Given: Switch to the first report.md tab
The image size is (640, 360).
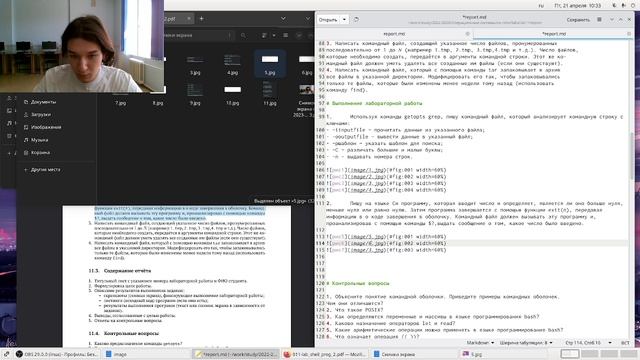Looking at the screenshot, I should (x=394, y=34).
